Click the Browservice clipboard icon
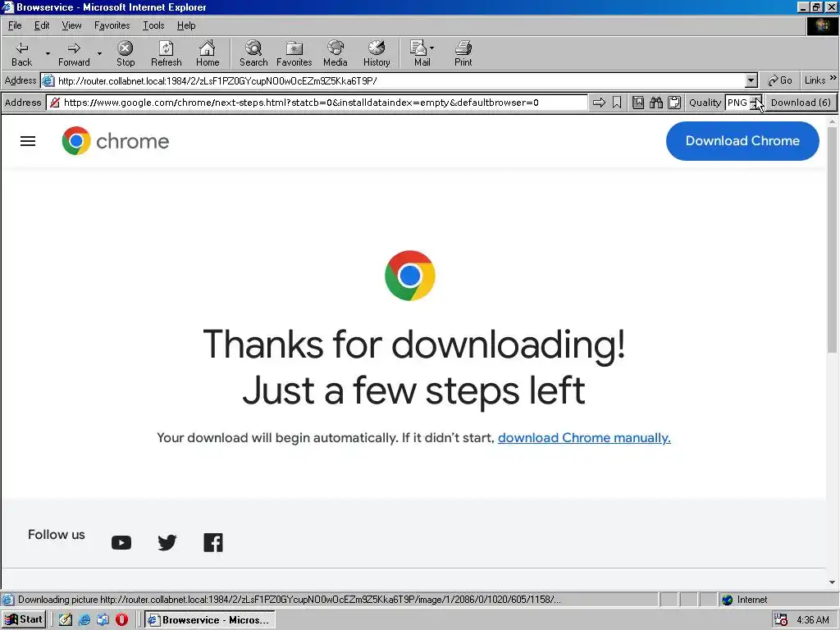The image size is (840, 630). pyautogui.click(x=674, y=103)
